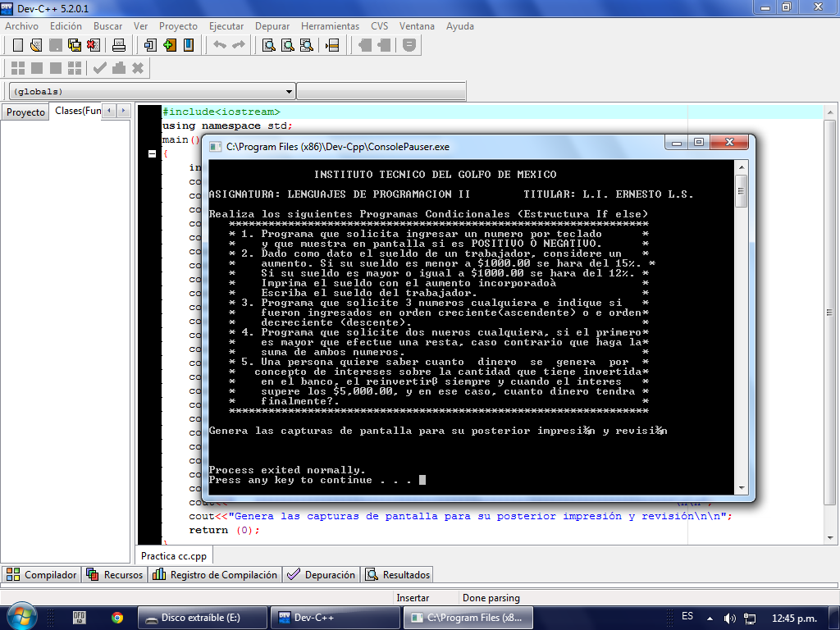
Task: Click the Print toolbar icon
Action: [118, 45]
